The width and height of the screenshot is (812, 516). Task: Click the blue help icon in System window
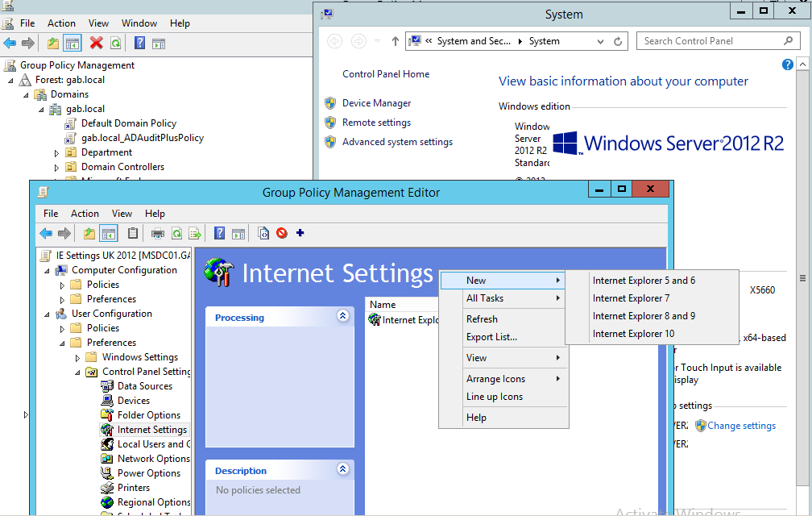pyautogui.click(x=787, y=64)
